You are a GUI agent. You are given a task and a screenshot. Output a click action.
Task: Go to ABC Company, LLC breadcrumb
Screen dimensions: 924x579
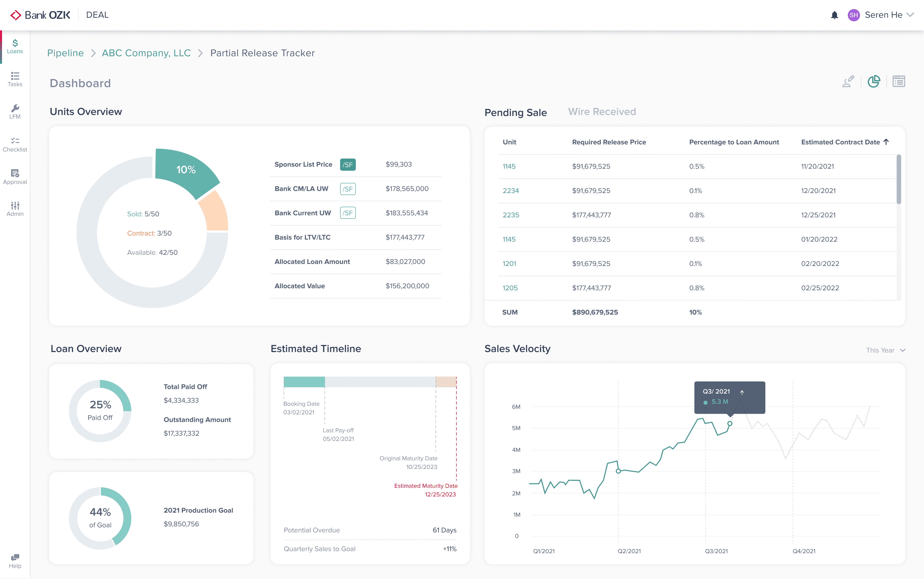[146, 53]
